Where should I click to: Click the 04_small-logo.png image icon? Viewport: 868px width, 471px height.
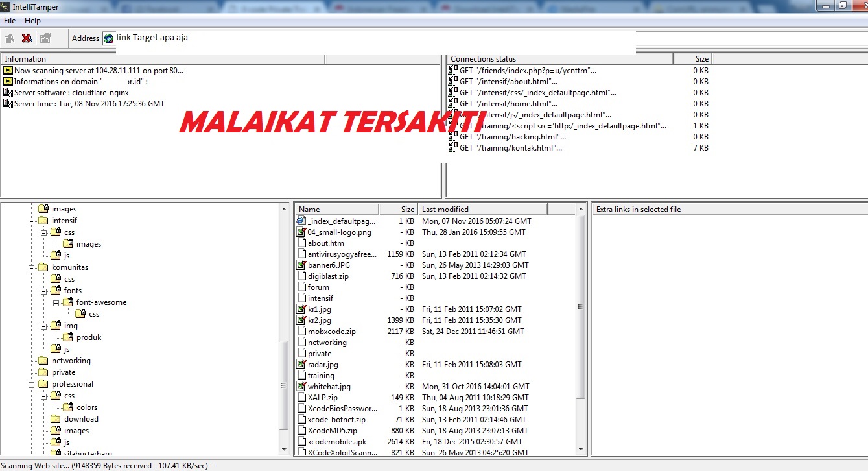tap(301, 232)
